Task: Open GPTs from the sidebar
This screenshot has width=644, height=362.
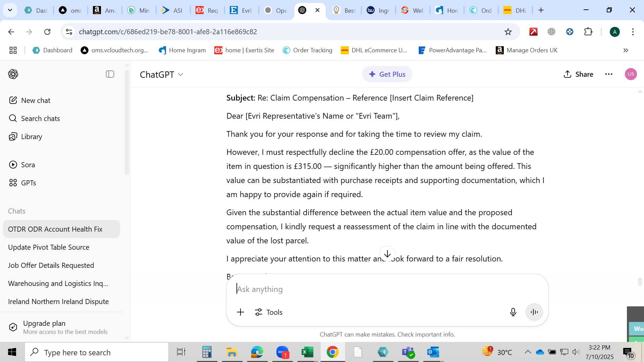Action: click(22, 183)
